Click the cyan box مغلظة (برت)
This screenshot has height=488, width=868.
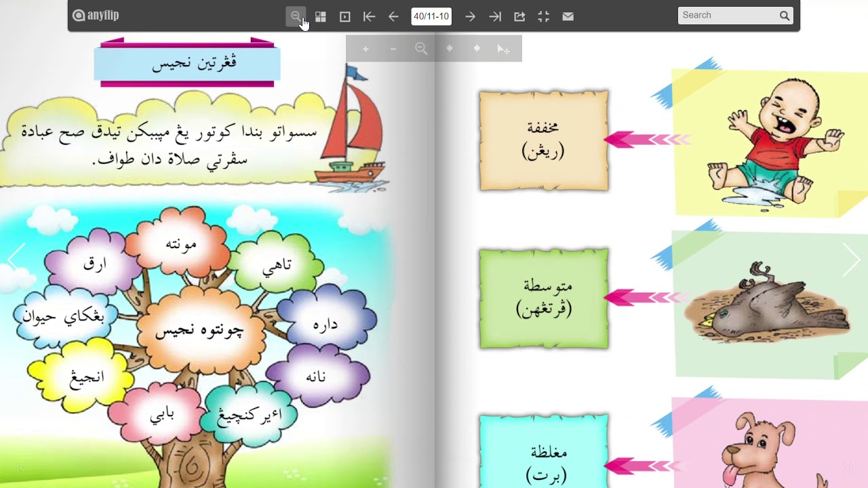pyautogui.click(x=544, y=451)
